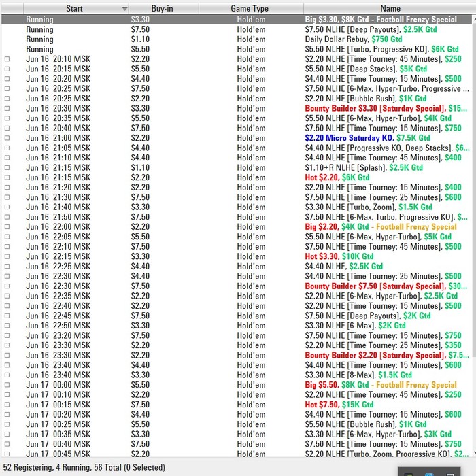Tick the checkbox for $2.20 Bubble Rush row

(7, 99)
